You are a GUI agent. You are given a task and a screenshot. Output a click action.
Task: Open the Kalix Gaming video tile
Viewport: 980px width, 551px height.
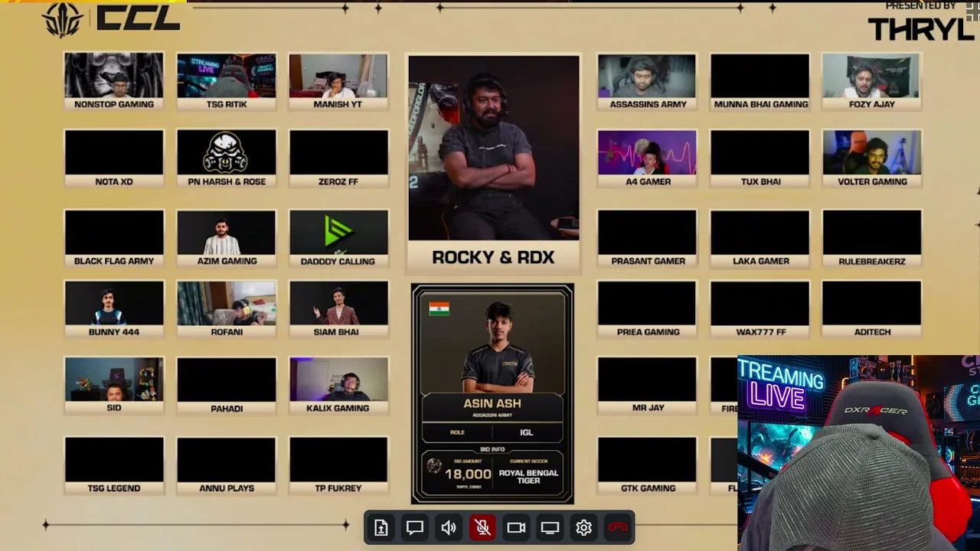338,386
